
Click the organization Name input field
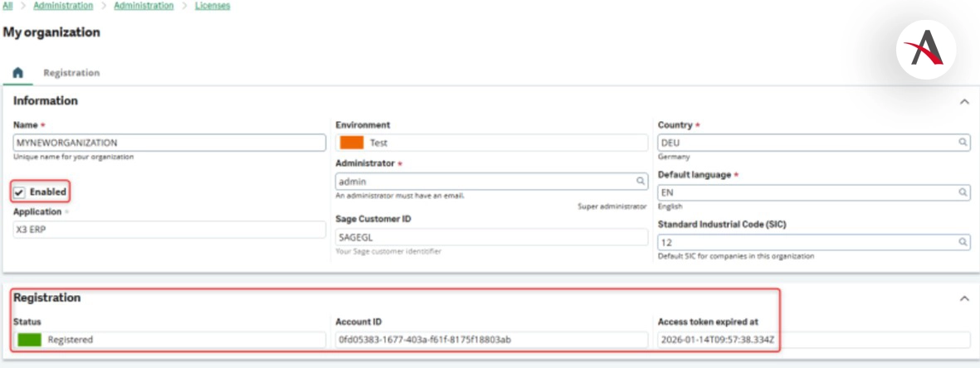pyautogui.click(x=169, y=143)
